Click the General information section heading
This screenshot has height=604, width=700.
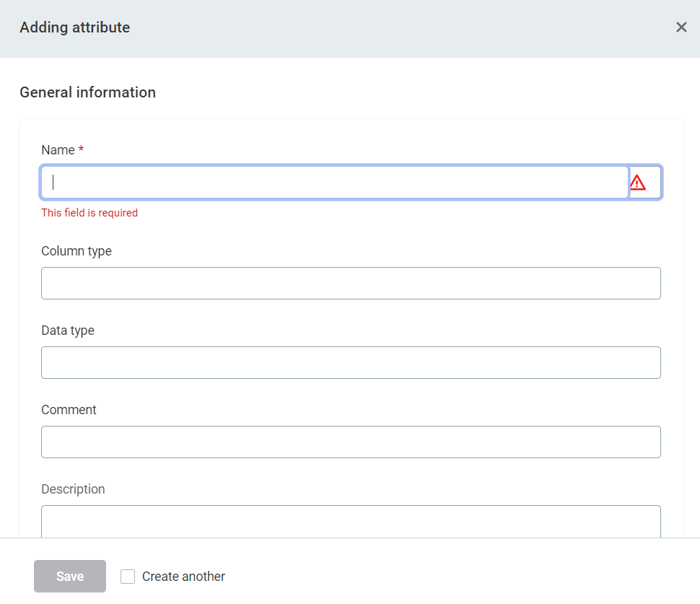tap(87, 92)
